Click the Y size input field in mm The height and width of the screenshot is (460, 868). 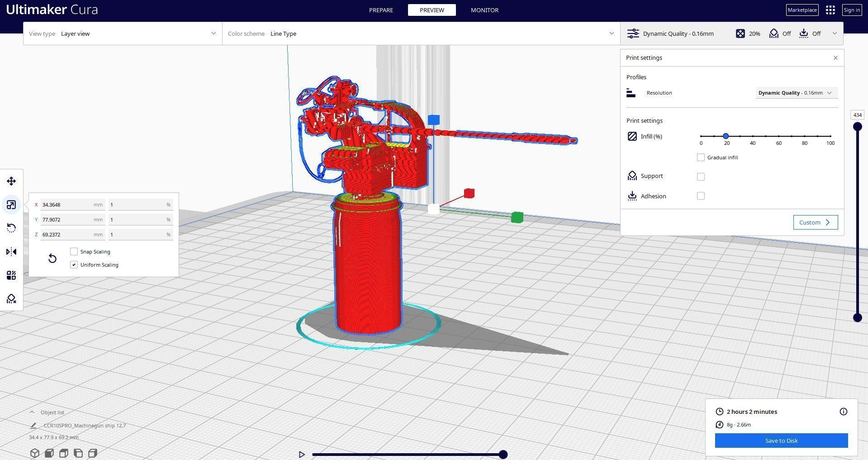click(72, 220)
